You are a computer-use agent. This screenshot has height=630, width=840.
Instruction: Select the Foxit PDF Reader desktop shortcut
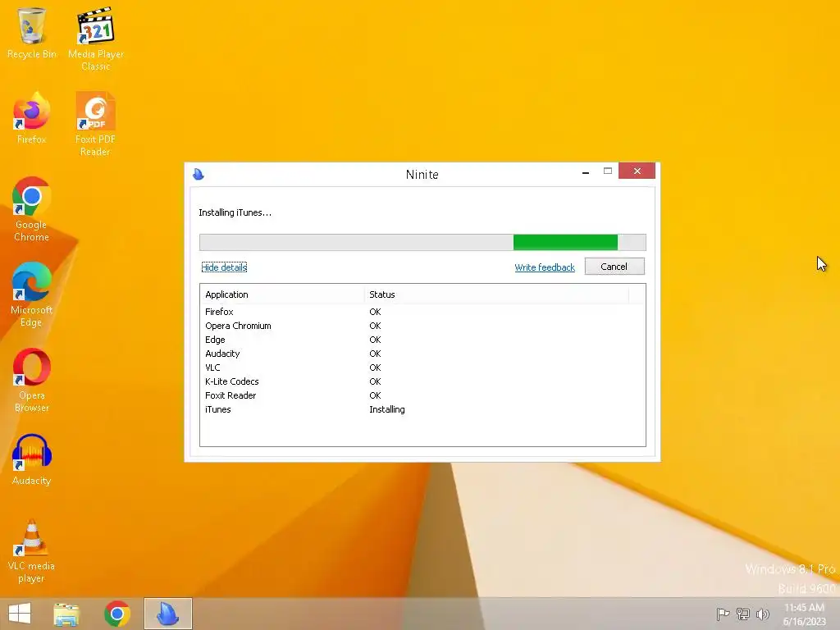(x=95, y=125)
